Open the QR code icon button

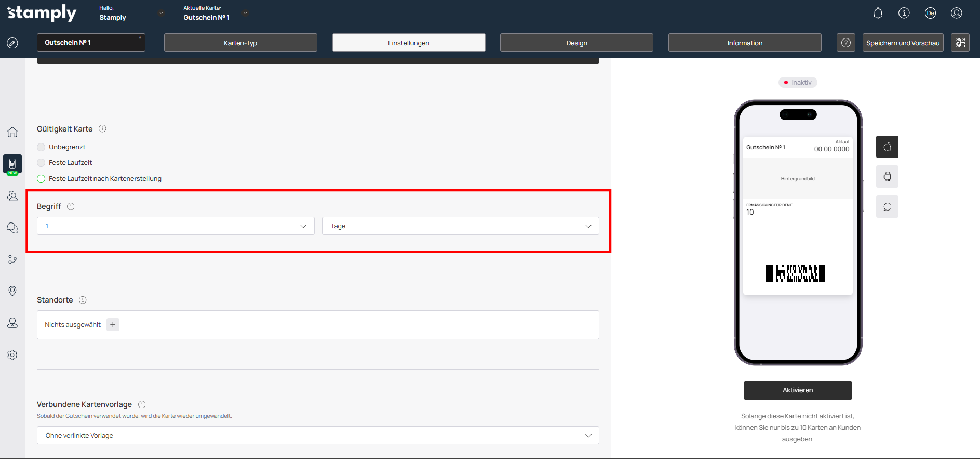[x=960, y=43]
